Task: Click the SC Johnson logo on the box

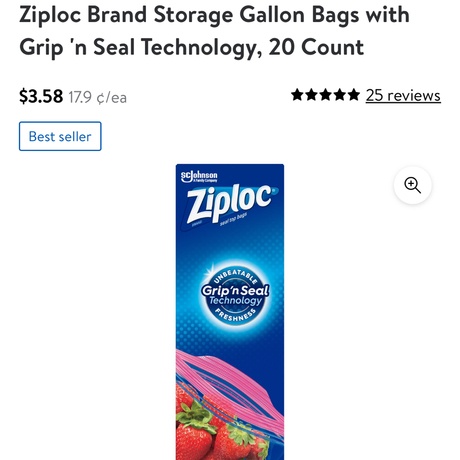Action: (x=199, y=177)
